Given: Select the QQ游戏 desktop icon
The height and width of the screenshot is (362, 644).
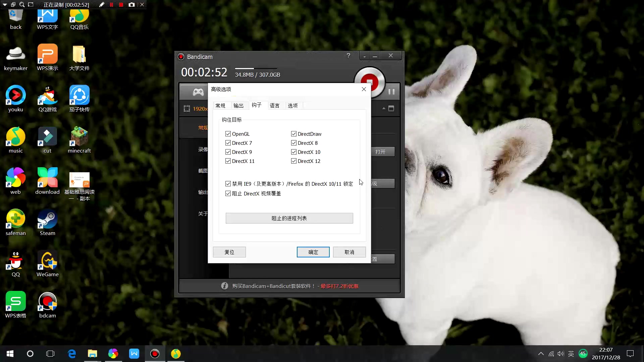Looking at the screenshot, I should pos(48,99).
